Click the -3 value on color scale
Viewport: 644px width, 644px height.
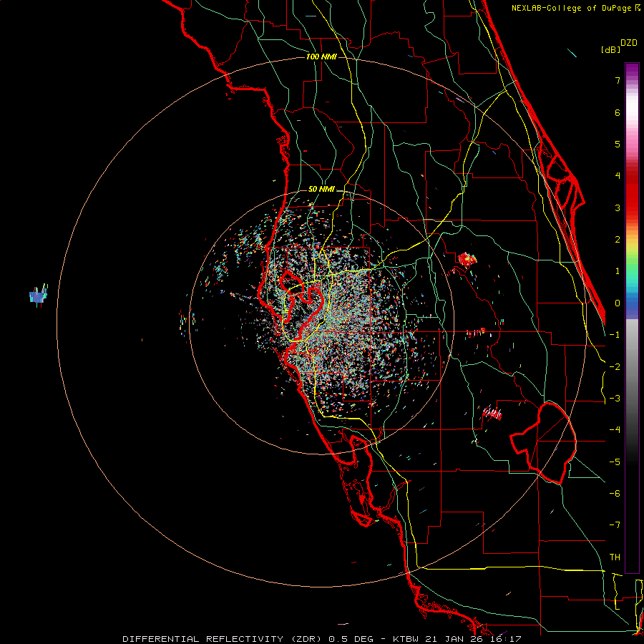615,399
